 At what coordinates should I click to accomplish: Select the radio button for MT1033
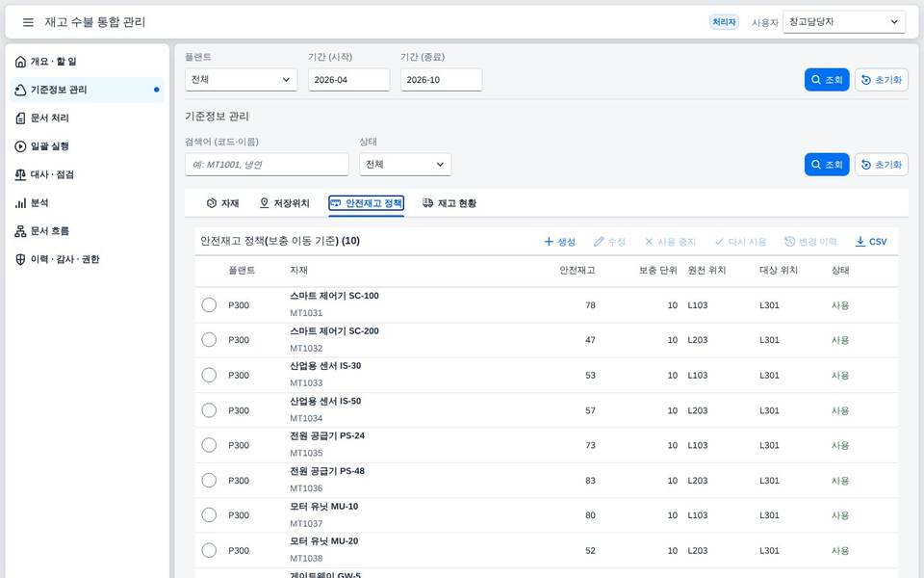pyautogui.click(x=209, y=375)
